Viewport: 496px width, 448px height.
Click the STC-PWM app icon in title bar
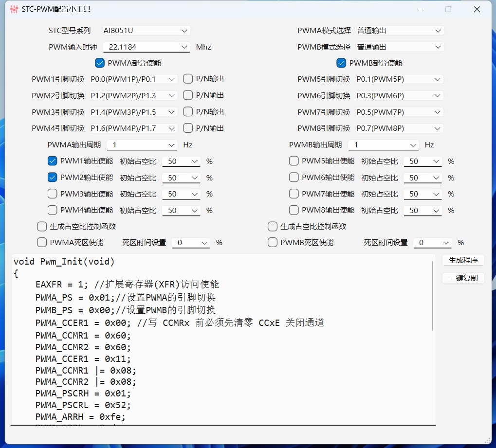click(x=14, y=9)
